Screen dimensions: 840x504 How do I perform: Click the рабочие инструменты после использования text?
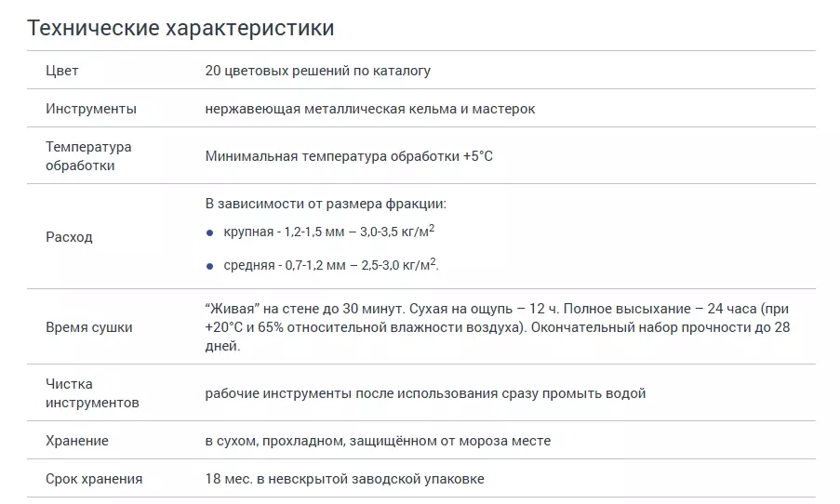pos(425,393)
